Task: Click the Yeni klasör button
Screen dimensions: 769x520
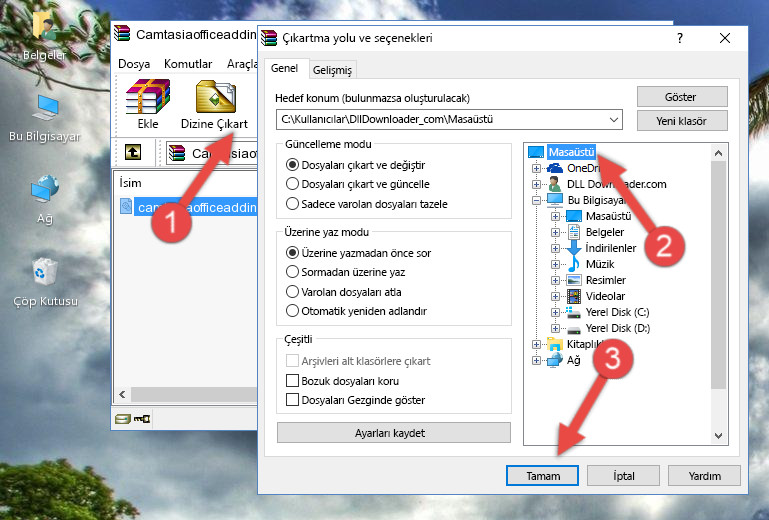Action: pyautogui.click(x=682, y=121)
